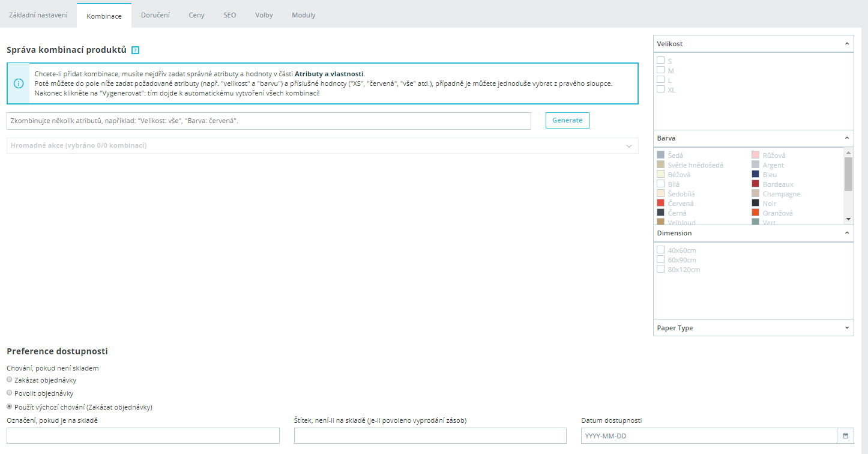Select the Červená color swatch
This screenshot has width=868, height=454.
tap(660, 203)
